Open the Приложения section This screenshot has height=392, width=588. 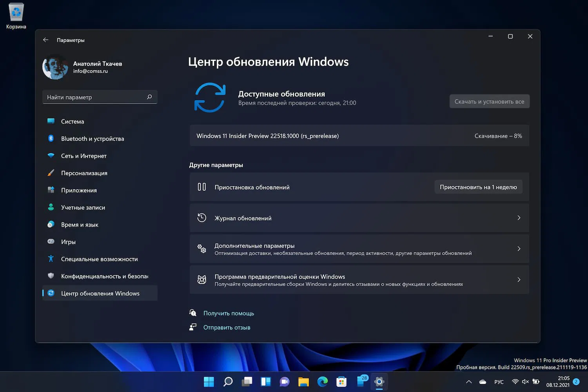click(x=78, y=190)
